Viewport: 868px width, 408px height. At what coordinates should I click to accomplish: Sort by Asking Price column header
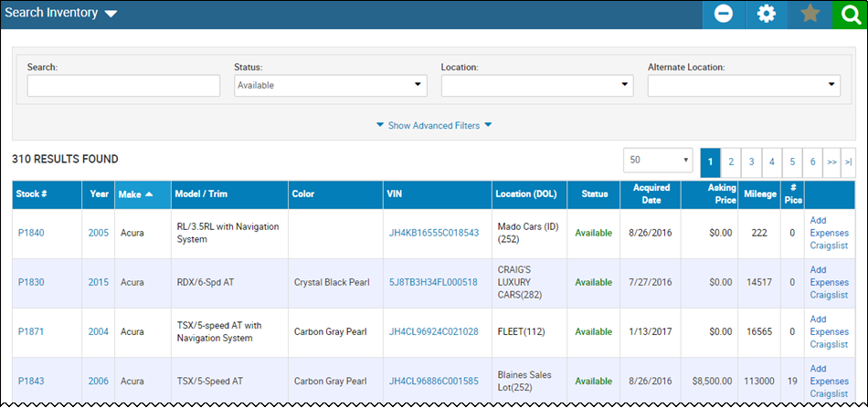coord(709,194)
